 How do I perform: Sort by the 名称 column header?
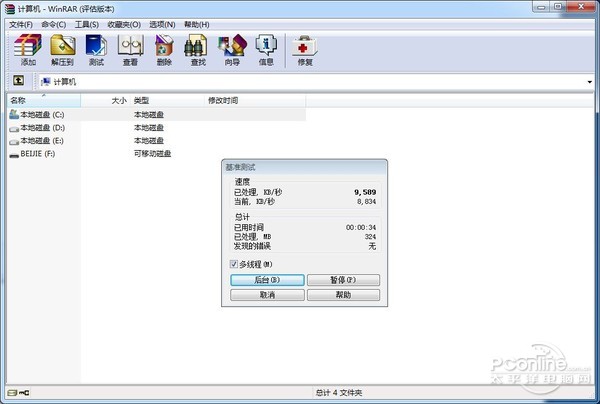44,101
